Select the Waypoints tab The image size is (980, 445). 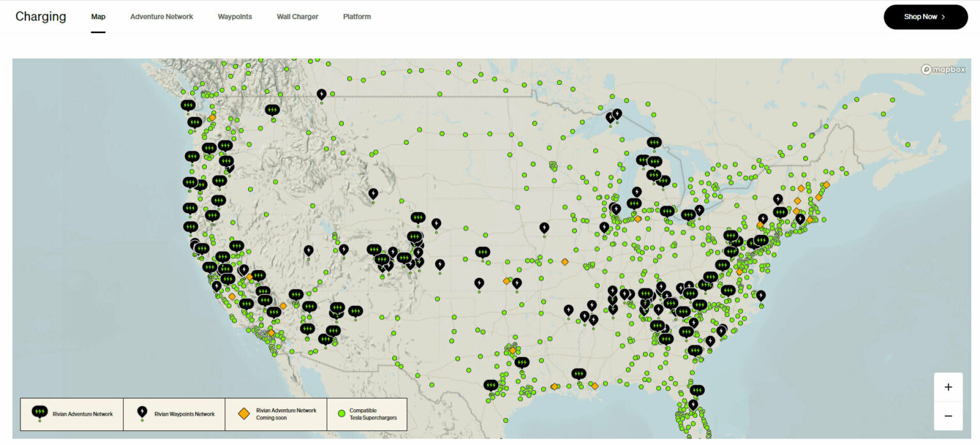point(235,17)
